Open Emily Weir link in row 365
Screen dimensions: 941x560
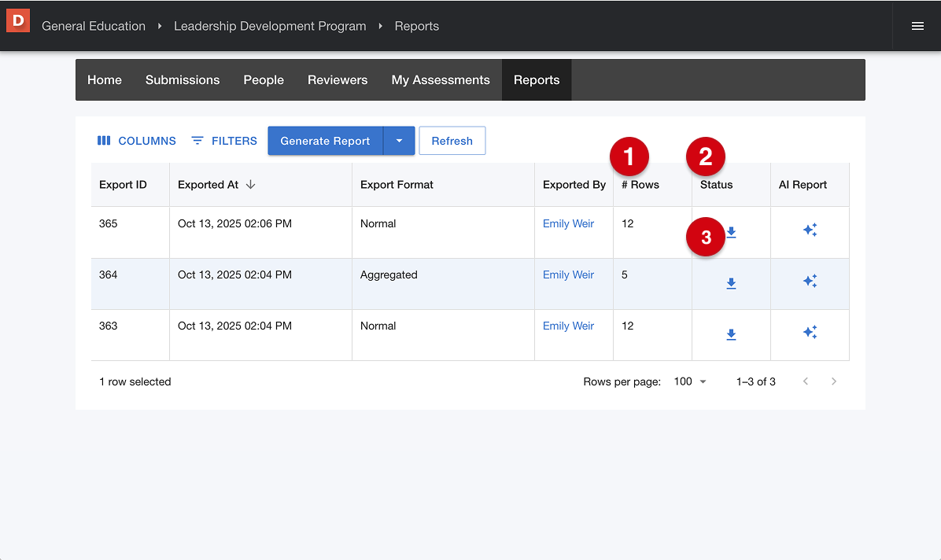(568, 224)
